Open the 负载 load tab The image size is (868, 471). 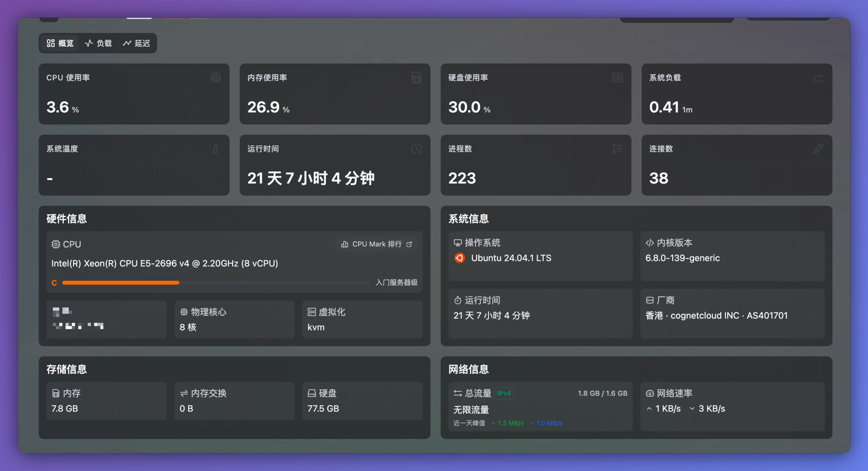pyautogui.click(x=98, y=43)
